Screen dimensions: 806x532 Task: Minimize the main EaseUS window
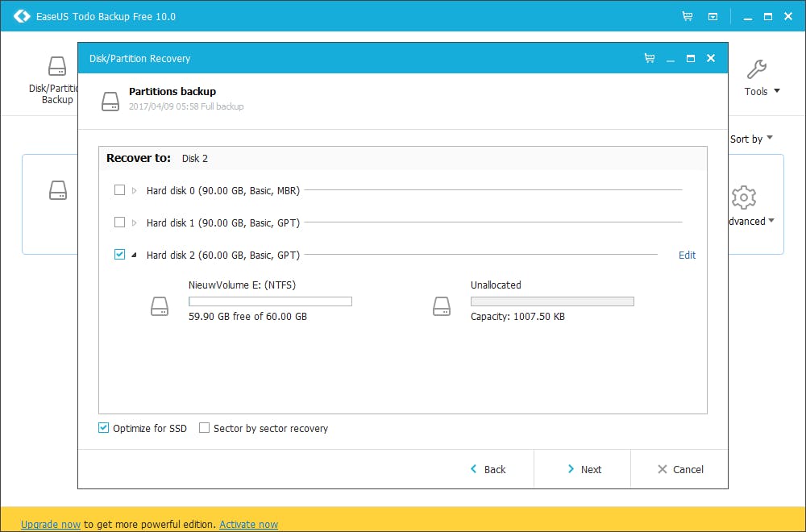coord(748,18)
